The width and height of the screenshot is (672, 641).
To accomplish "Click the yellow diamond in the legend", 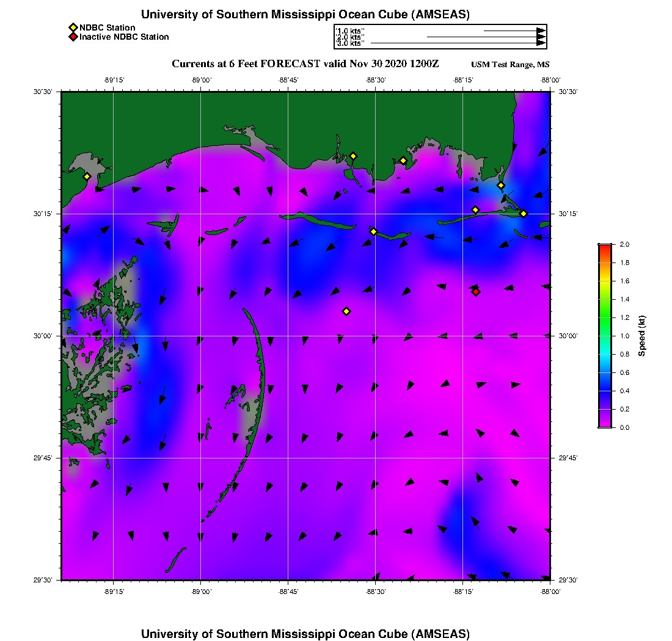I will click(73, 27).
